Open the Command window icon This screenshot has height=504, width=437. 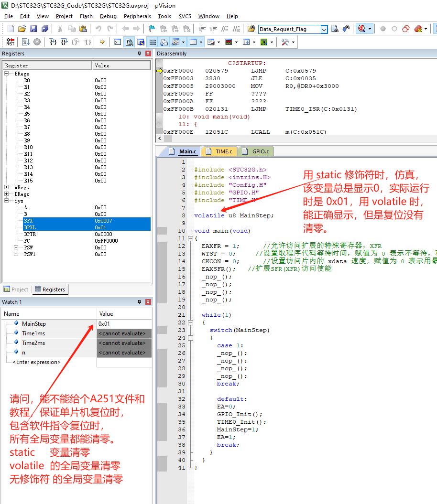tap(118, 42)
